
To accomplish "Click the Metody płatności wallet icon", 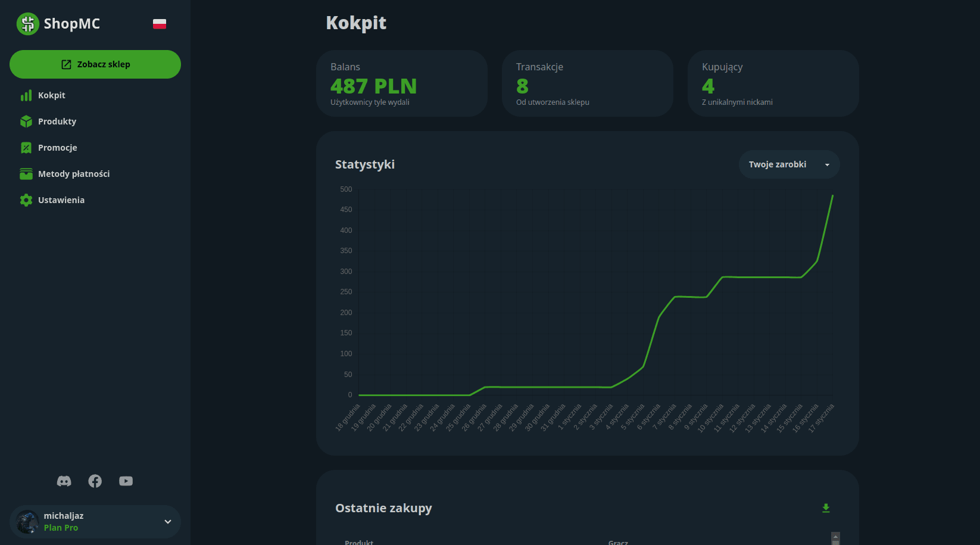I will (26, 174).
